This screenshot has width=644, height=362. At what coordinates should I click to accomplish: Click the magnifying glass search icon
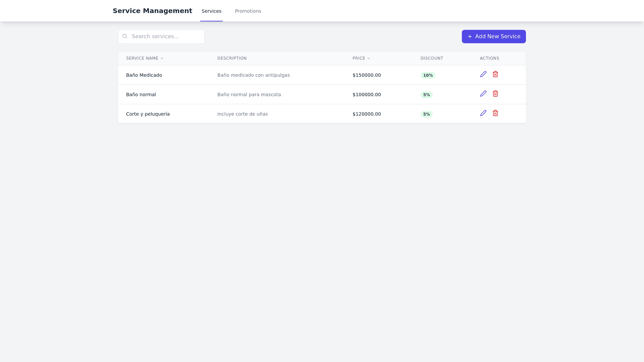125,36
